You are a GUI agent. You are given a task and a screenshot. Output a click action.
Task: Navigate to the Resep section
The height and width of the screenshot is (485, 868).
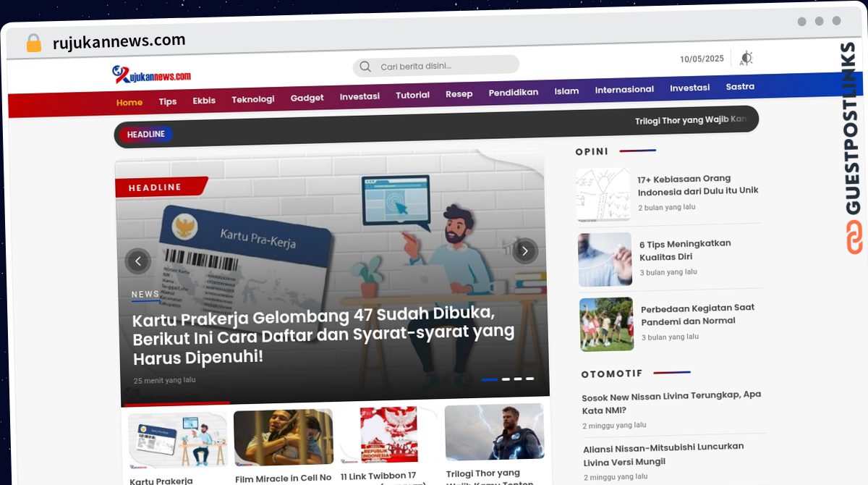pyautogui.click(x=459, y=94)
